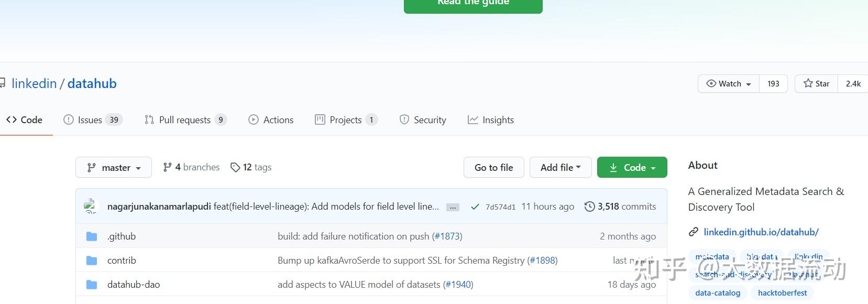The image size is (868, 304).
Task: Click the Go to file button
Action: pyautogui.click(x=493, y=168)
